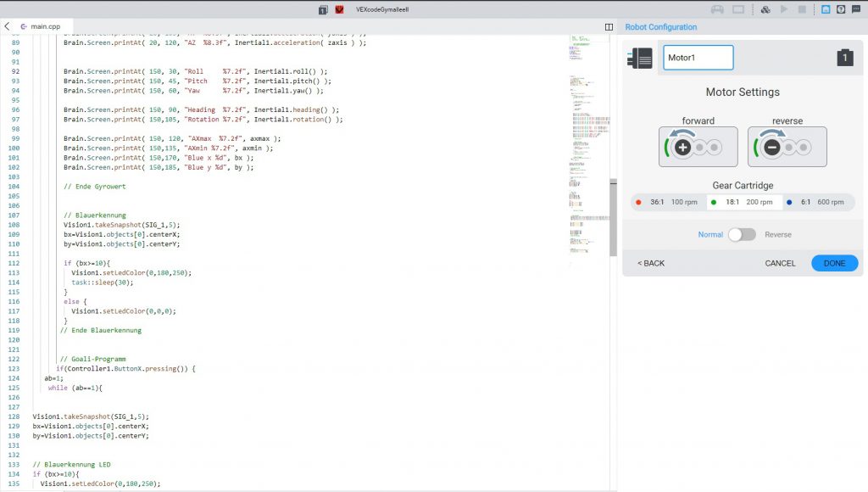Viewport: 868px width, 492px height.
Task: Toggle the robot configuration panel icon
Action: (x=826, y=9)
